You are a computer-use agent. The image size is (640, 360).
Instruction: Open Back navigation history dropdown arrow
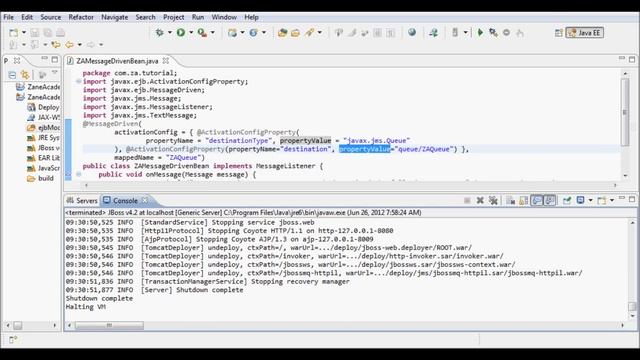point(80,44)
